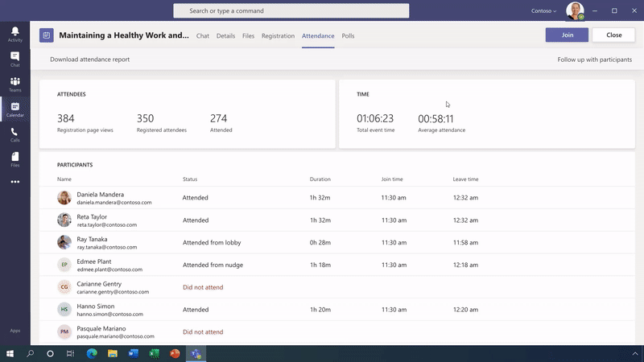Click Follow up with participants
The width and height of the screenshot is (644, 362).
(x=594, y=60)
